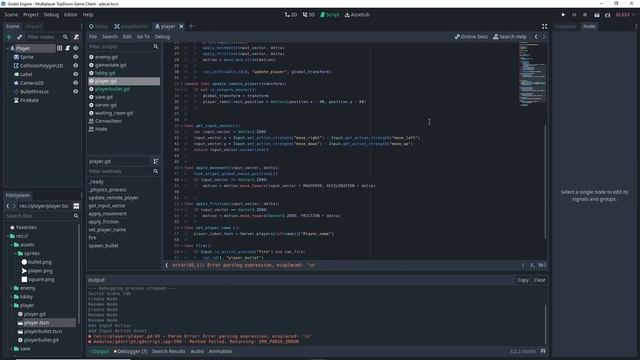Switch to the 3D workspace

pyautogui.click(x=309, y=15)
